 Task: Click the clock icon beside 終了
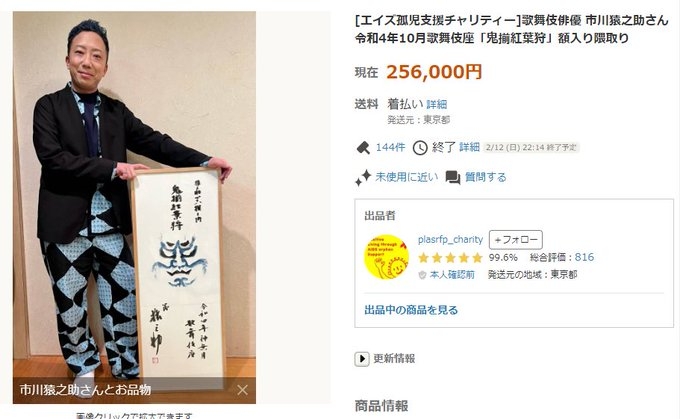[420, 148]
